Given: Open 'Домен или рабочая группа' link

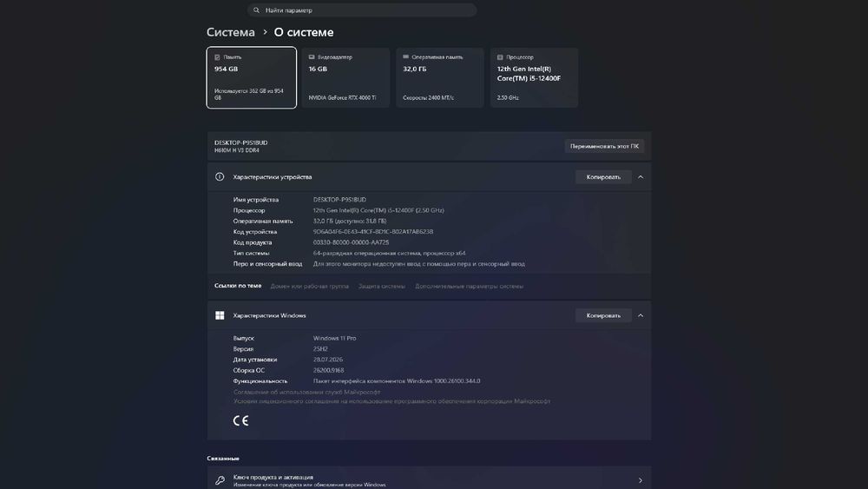Looking at the screenshot, I should coord(310,287).
